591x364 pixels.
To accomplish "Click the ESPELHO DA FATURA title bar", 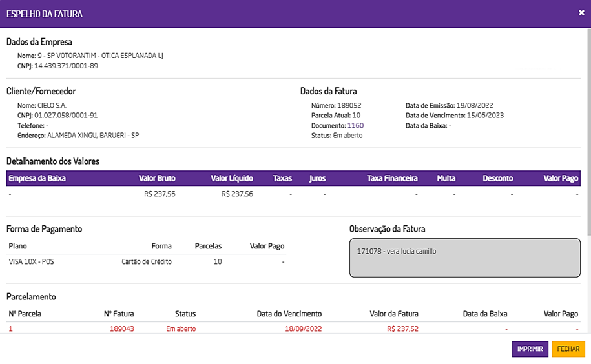I will 258,13.
